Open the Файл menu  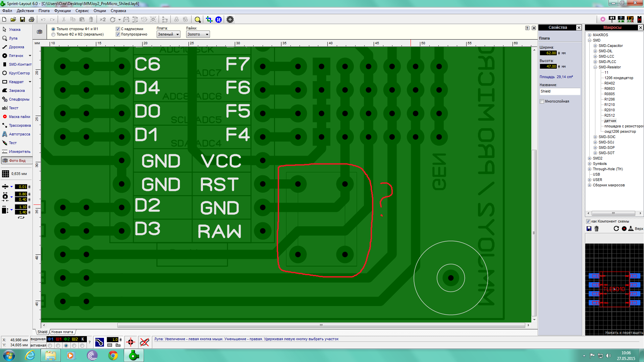click(x=7, y=11)
